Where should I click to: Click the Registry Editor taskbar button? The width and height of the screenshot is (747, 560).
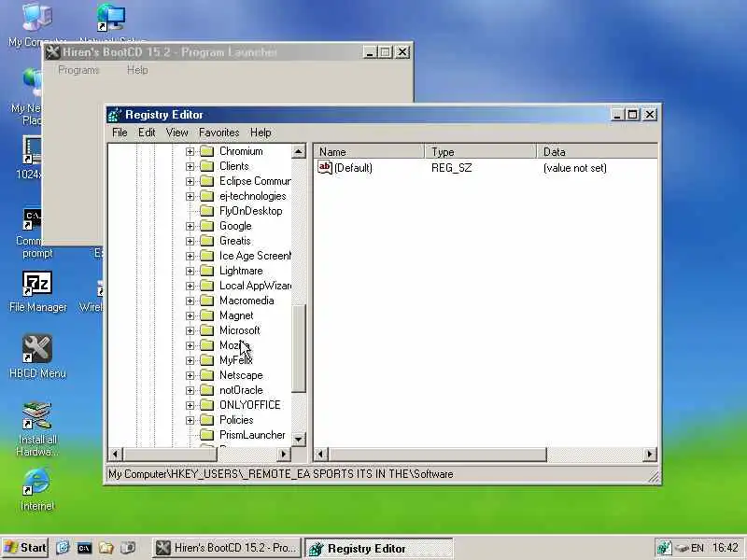[x=378, y=549]
